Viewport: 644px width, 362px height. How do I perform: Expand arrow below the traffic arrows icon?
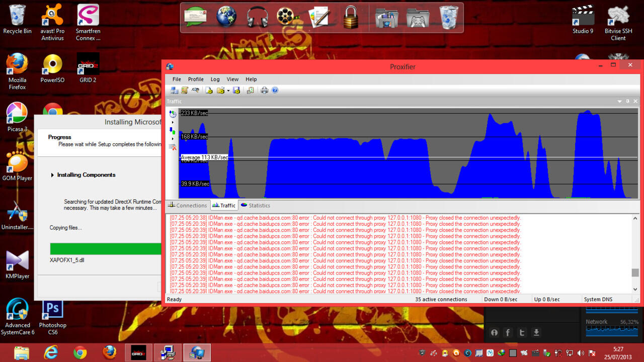[x=173, y=139]
